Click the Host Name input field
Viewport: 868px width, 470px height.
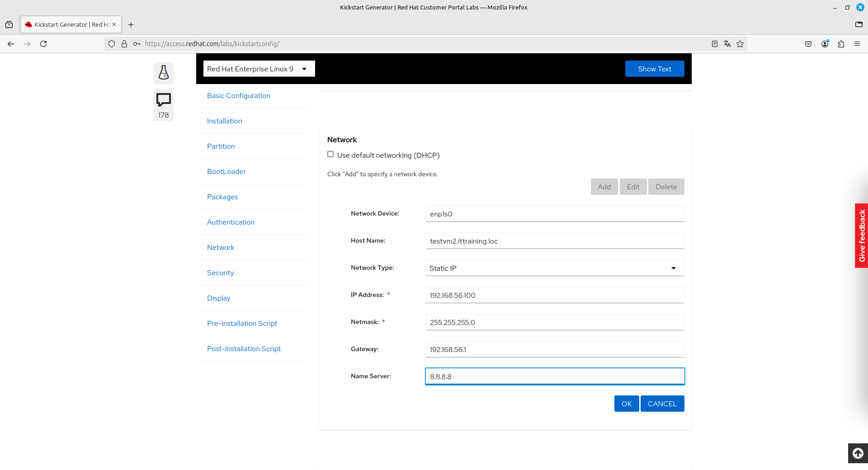click(x=555, y=241)
